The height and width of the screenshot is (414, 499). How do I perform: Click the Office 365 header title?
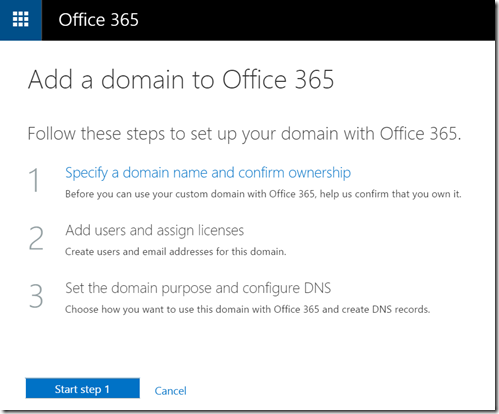point(98,20)
